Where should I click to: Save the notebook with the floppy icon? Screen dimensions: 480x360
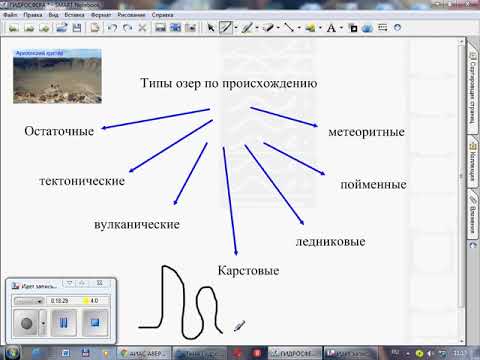click(77, 28)
